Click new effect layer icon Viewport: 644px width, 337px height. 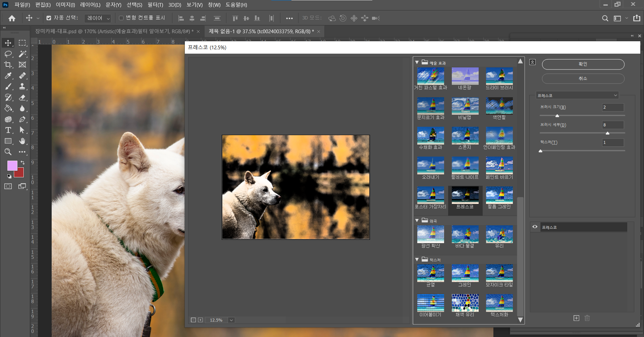coord(576,318)
